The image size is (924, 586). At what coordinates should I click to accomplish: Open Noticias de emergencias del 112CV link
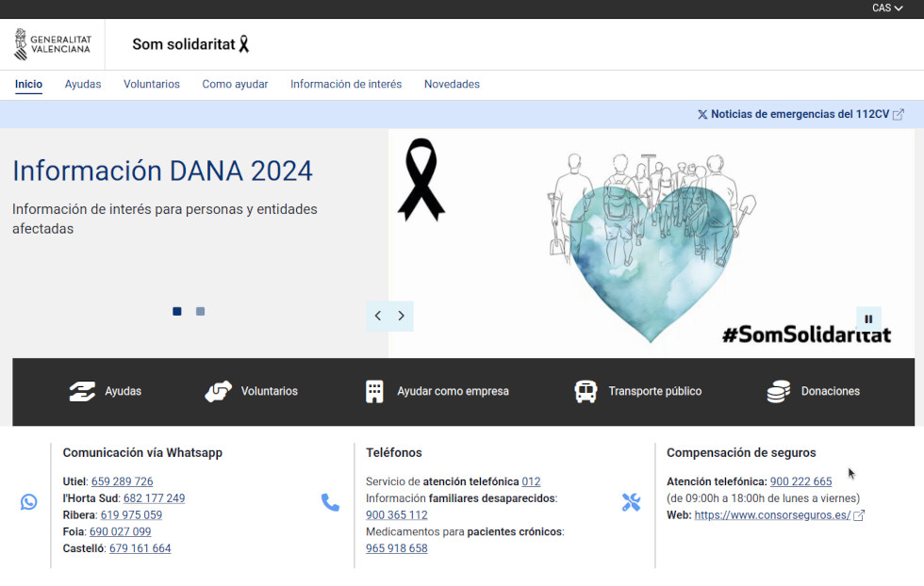[x=800, y=114]
